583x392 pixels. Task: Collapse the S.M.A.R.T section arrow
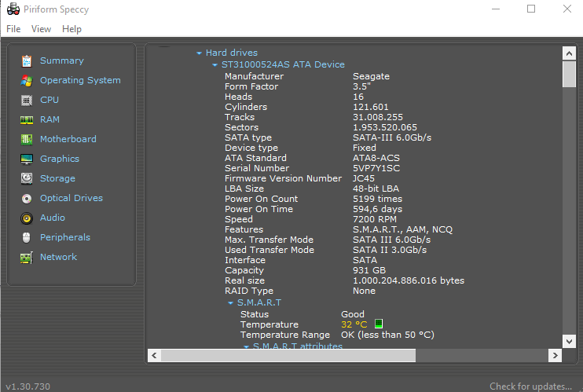(x=230, y=303)
